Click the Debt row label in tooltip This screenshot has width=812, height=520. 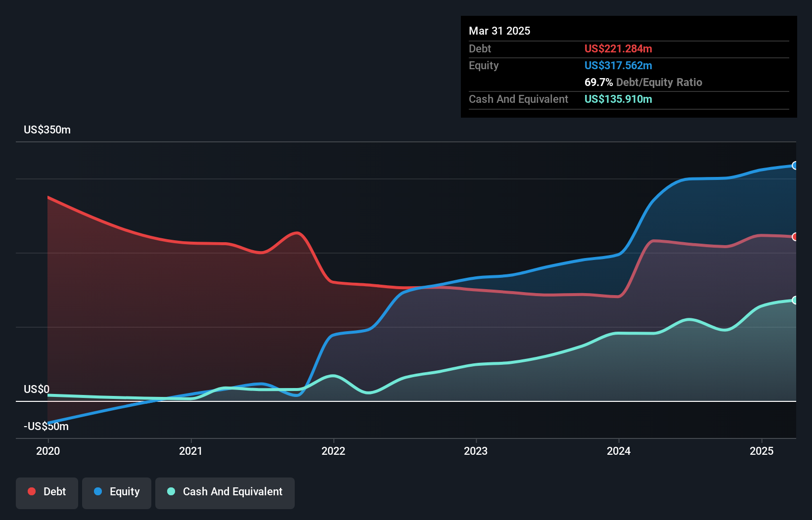tap(480, 49)
